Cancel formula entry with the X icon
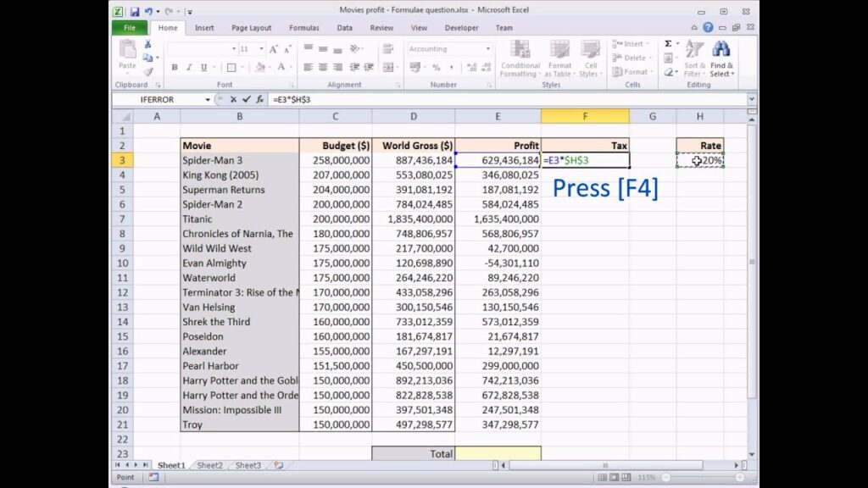 (x=233, y=100)
